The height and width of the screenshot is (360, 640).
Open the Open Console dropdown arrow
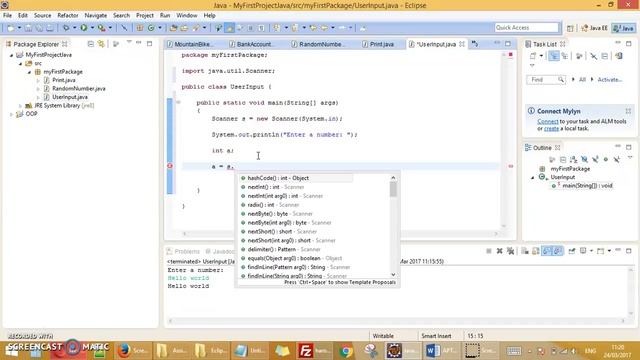pos(609,251)
